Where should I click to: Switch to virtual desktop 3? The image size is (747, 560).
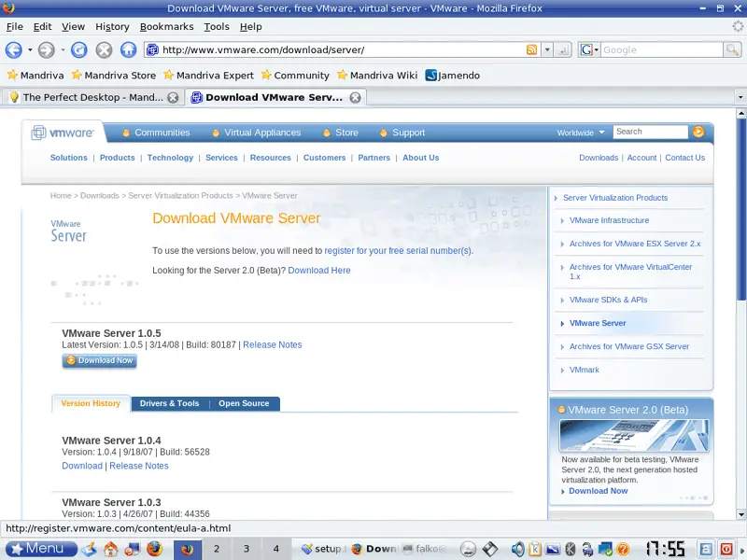click(x=247, y=549)
